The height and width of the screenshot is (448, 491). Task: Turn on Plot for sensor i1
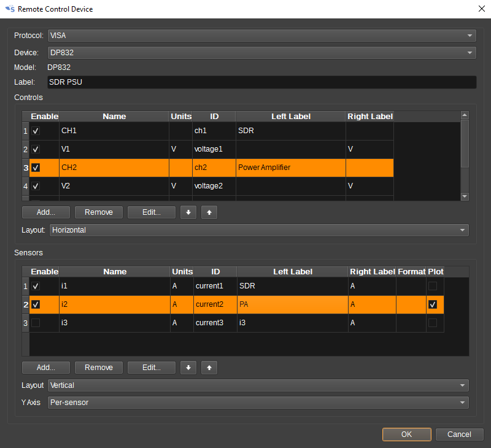[x=434, y=286]
